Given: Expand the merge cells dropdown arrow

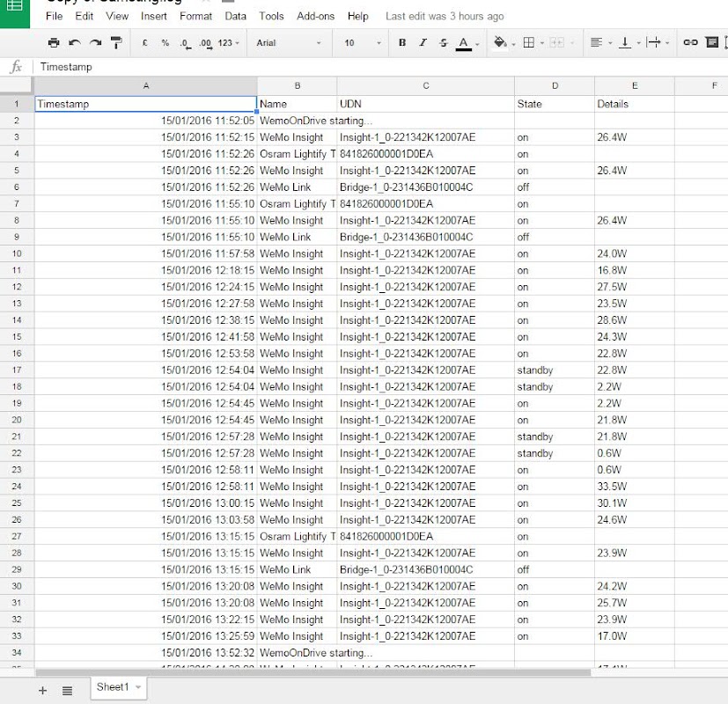Looking at the screenshot, I should coord(572,43).
